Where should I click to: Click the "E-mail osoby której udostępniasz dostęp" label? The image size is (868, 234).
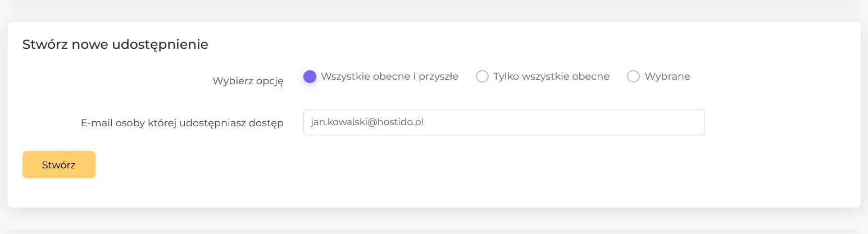182,123
